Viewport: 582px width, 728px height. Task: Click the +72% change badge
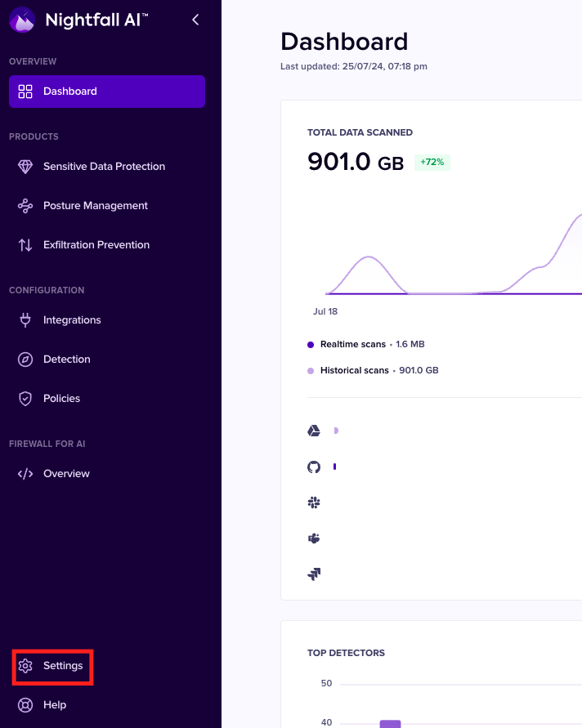coord(432,162)
